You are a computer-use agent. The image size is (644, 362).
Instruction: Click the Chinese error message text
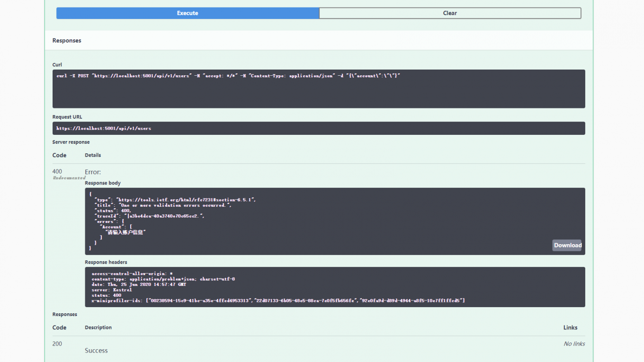(x=126, y=232)
